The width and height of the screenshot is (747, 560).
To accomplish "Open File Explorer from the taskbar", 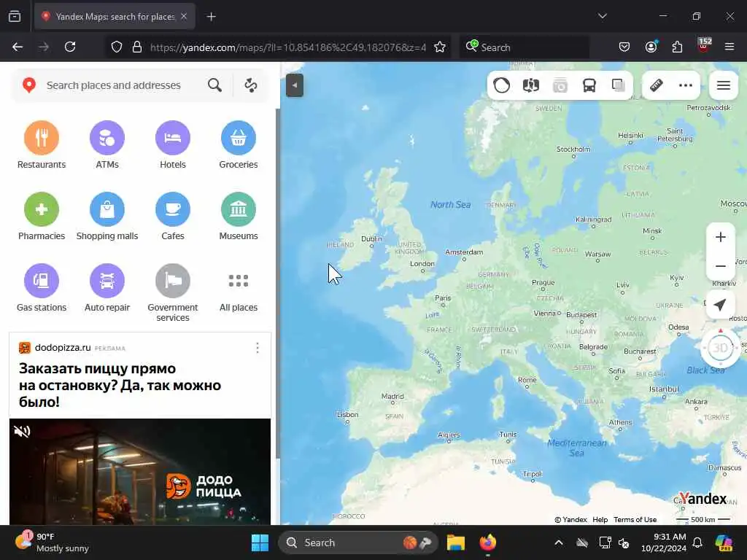I will (x=455, y=542).
